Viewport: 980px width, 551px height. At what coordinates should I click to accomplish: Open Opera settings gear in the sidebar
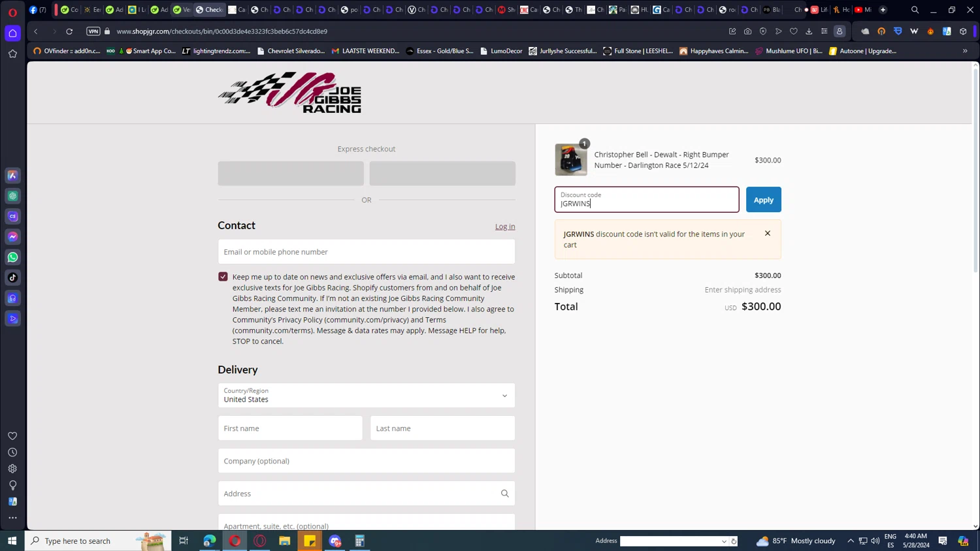[x=12, y=469]
